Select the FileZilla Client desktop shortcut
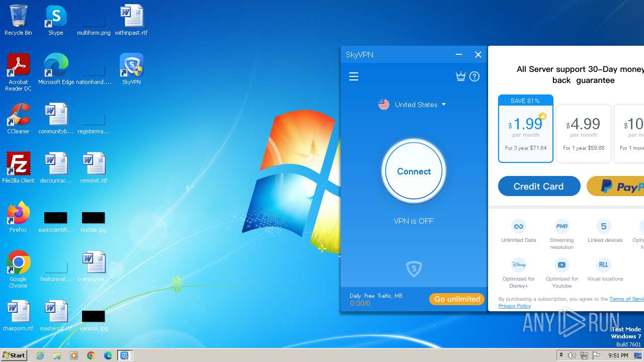644x362 pixels. point(18,168)
